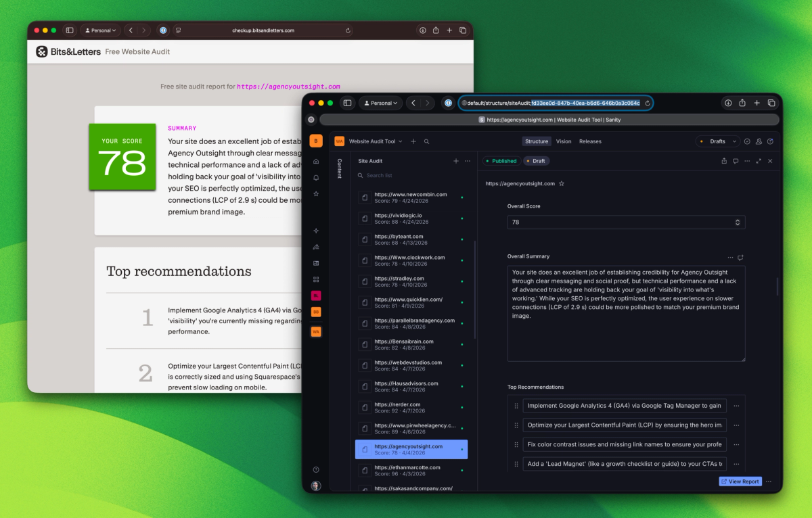Open Sanity studio search
Screen dimensions: 812x518
click(426, 141)
